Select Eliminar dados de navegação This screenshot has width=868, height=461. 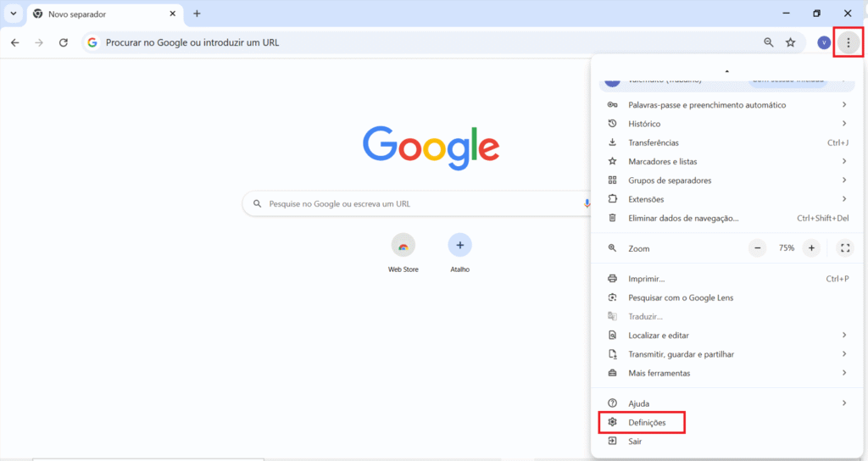pyautogui.click(x=726, y=218)
